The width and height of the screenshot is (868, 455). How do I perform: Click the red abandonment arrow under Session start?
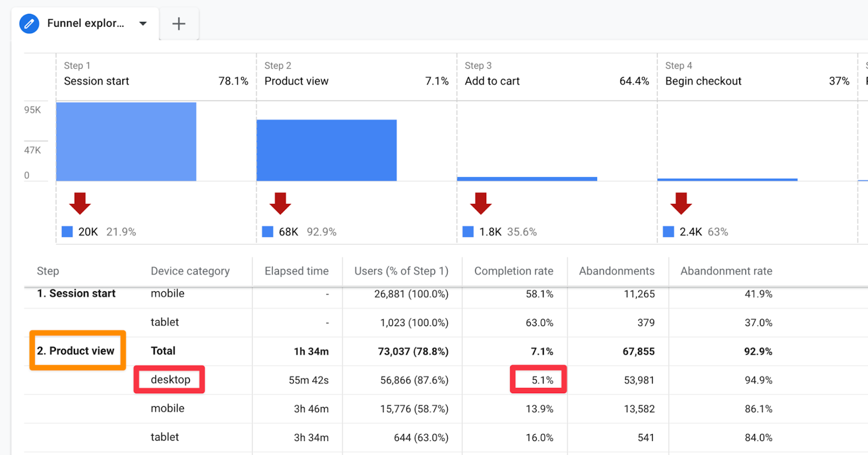(80, 203)
